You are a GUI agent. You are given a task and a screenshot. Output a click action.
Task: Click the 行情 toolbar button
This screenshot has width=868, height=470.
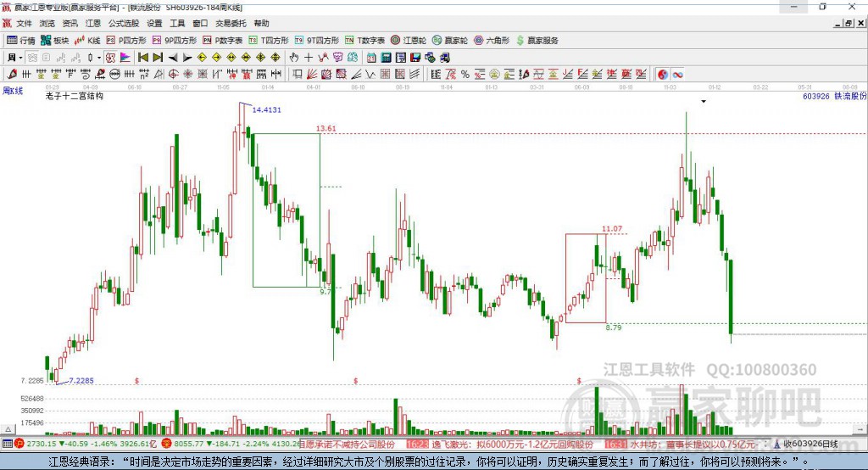point(21,41)
